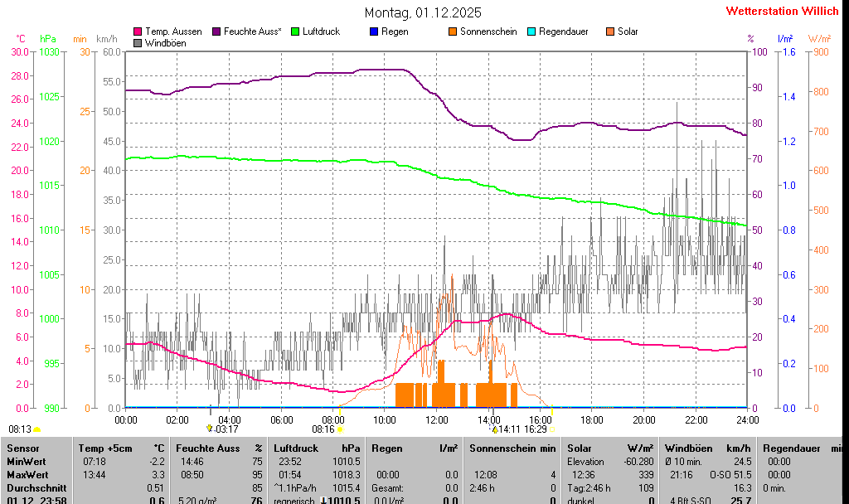Screen dimensions: 849x504
Task: Click the 16:29 sunset time marker
Action: [536, 429]
